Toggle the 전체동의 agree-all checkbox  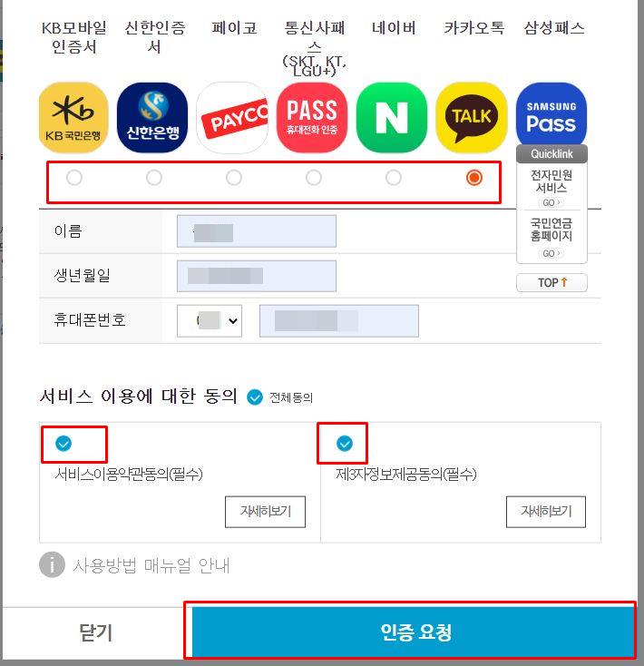pyautogui.click(x=255, y=397)
